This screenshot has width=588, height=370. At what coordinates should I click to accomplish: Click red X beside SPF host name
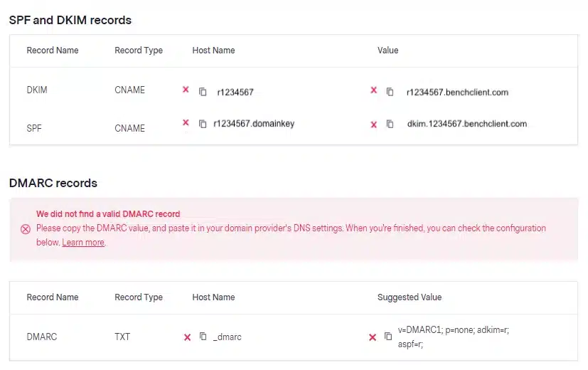coord(186,123)
